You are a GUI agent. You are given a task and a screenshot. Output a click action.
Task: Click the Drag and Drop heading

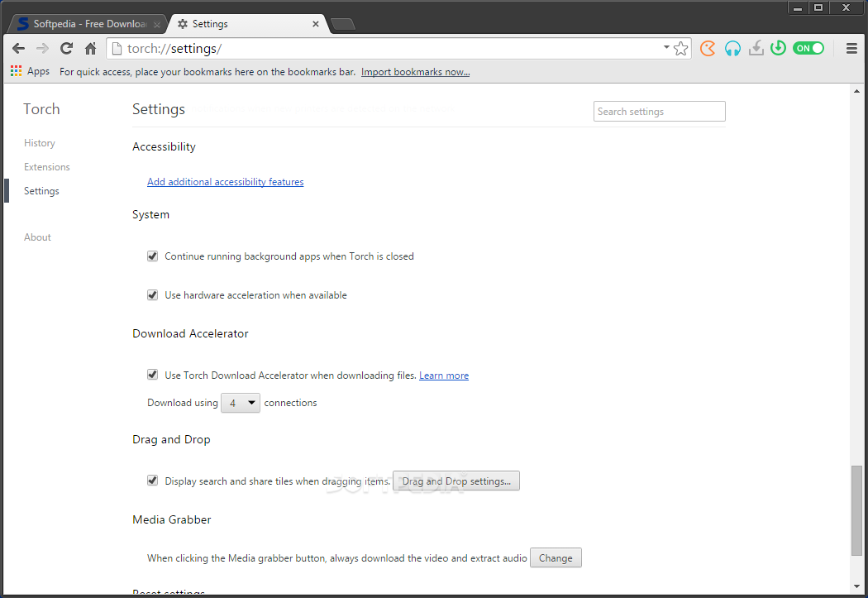point(171,440)
